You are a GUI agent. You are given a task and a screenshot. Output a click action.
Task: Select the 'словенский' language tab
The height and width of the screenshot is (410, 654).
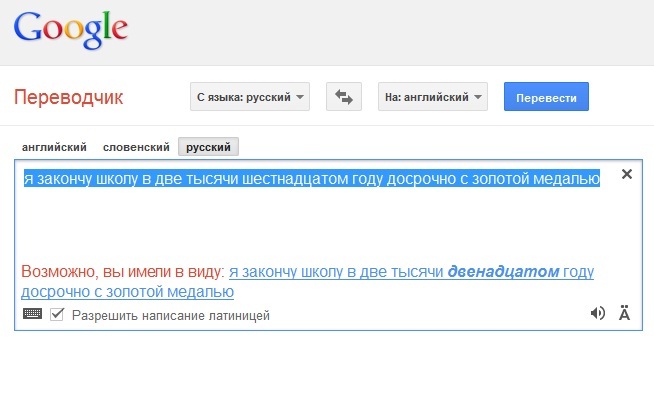(x=136, y=147)
